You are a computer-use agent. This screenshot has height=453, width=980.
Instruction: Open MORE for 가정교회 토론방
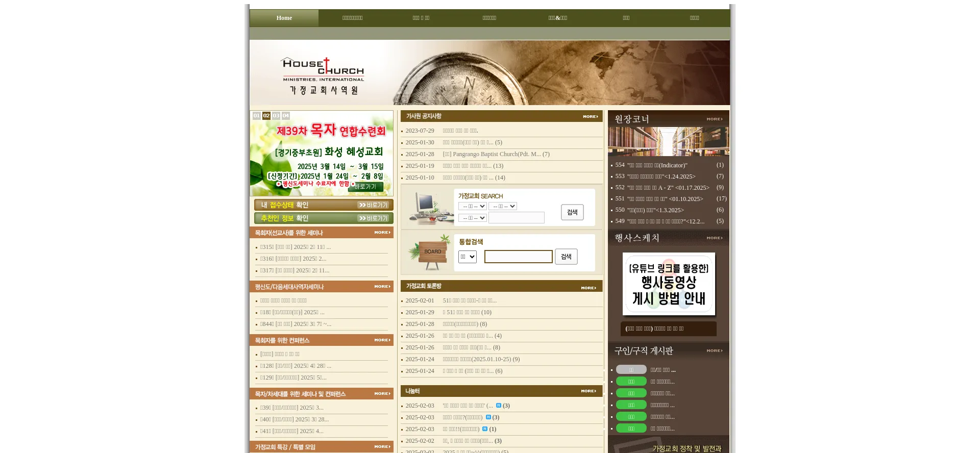589,288
